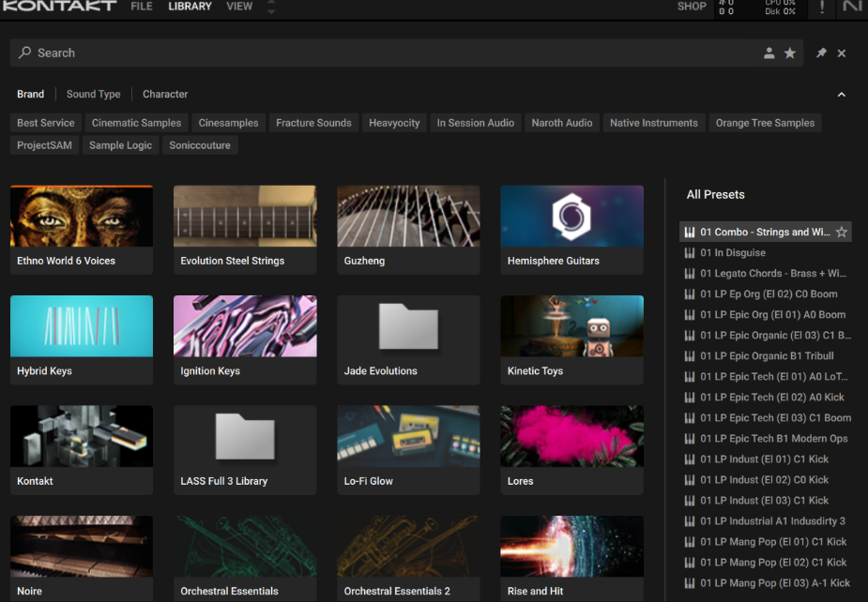Select the Naroth Audio tag
The image size is (868, 602).
point(562,123)
